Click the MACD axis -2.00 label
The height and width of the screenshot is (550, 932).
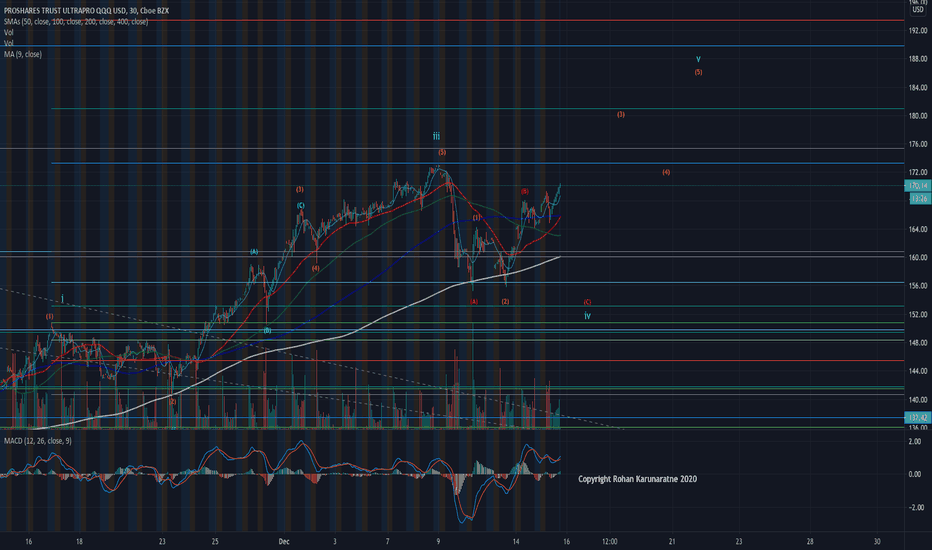coord(915,507)
